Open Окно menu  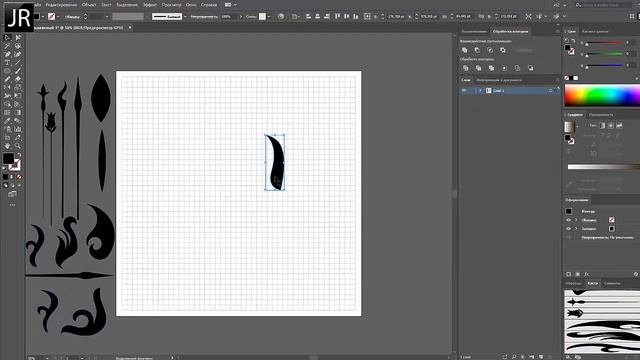[x=191, y=5]
